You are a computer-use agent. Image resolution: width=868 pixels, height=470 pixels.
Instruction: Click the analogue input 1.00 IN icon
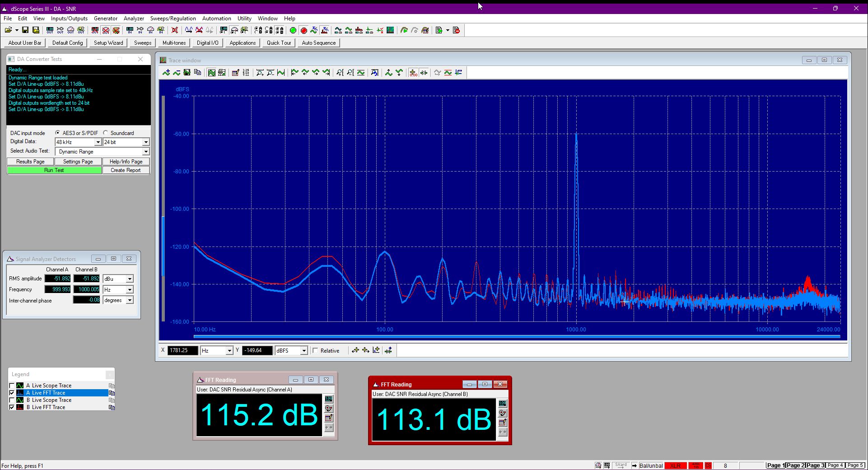tap(130, 30)
